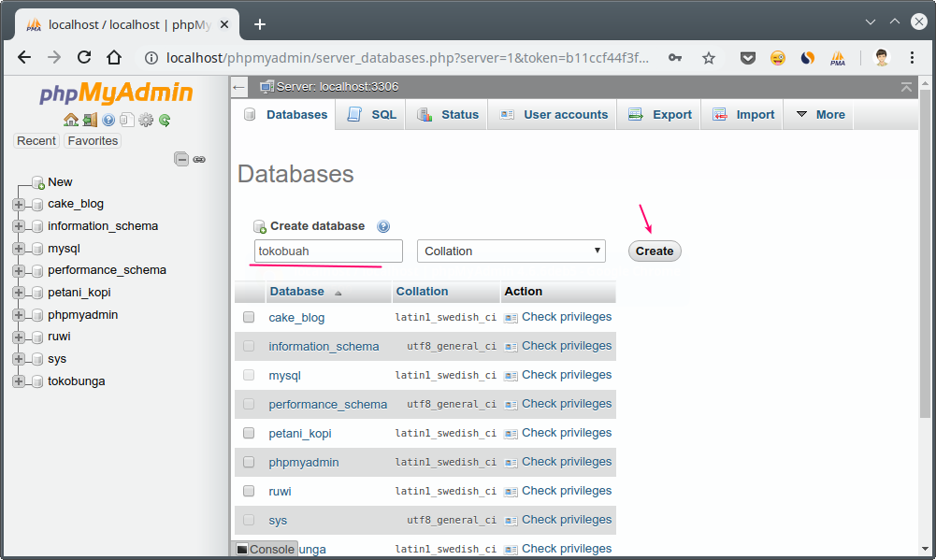Image resolution: width=936 pixels, height=560 pixels.
Task: Sort databases by the Database column header
Action: 297,291
